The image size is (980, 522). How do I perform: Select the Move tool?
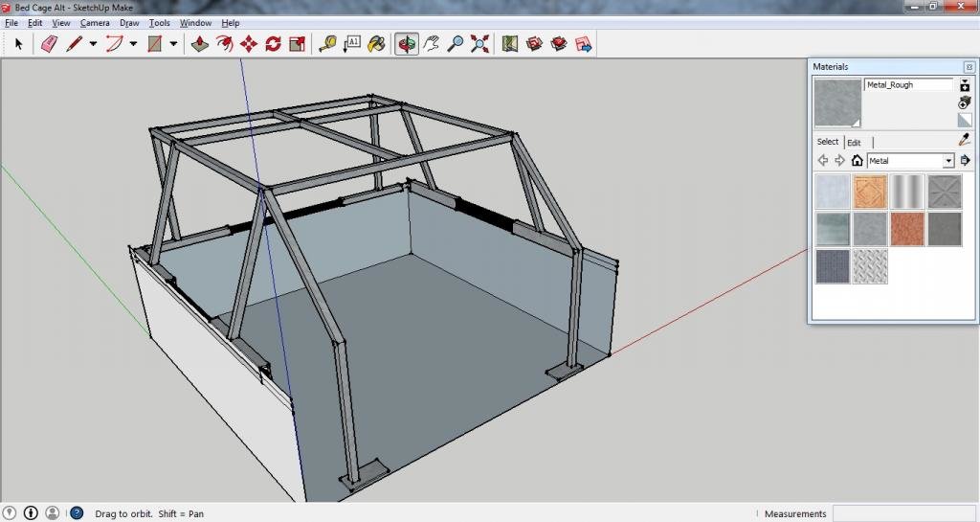point(249,44)
